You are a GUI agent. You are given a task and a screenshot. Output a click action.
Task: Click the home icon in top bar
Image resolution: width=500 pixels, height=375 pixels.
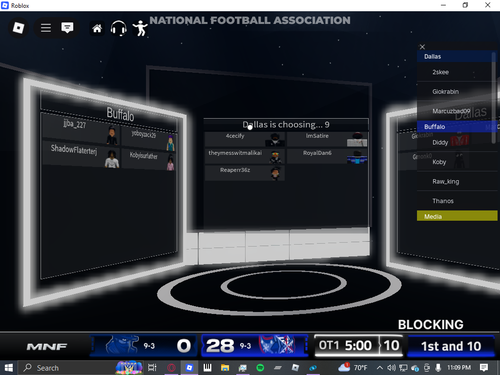point(97,29)
